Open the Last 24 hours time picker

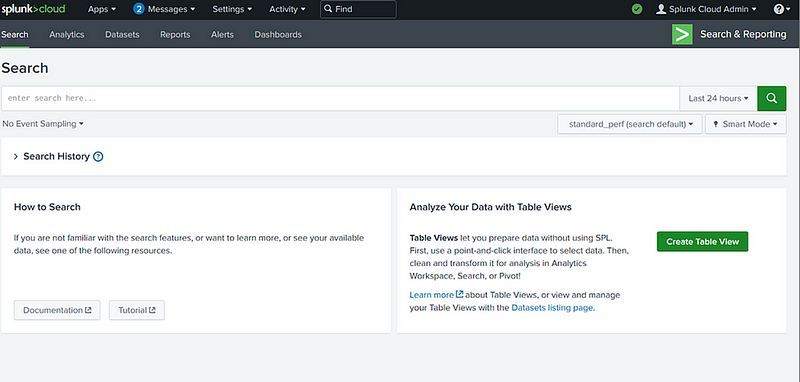718,98
